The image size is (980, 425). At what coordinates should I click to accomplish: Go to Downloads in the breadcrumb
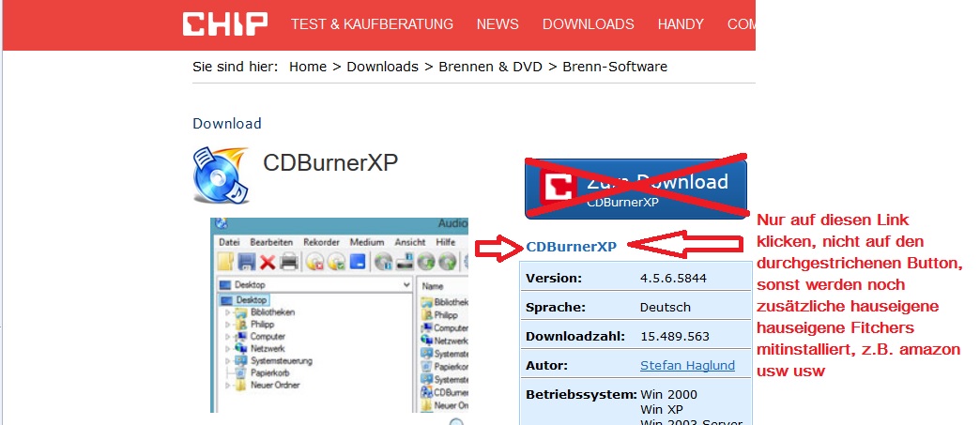(x=382, y=67)
